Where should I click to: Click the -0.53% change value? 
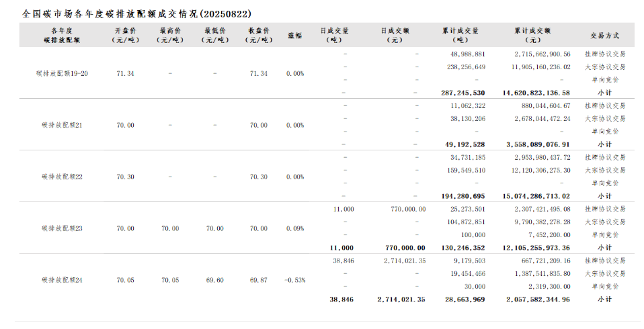click(294, 280)
